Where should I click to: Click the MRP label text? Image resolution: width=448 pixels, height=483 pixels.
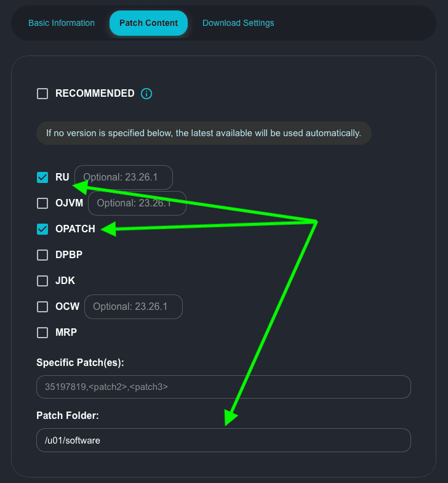point(66,333)
